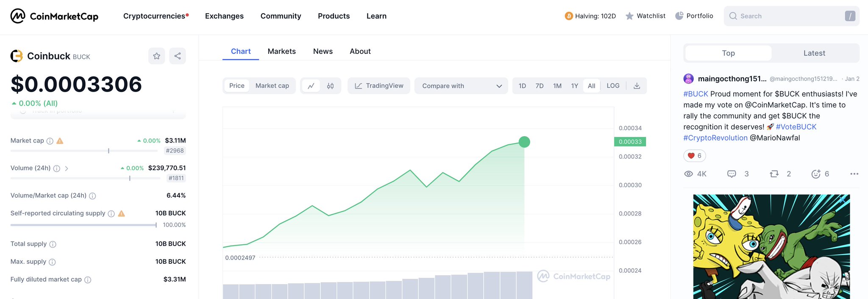
Task: Click the green chart endpoint marker
Action: (x=524, y=142)
